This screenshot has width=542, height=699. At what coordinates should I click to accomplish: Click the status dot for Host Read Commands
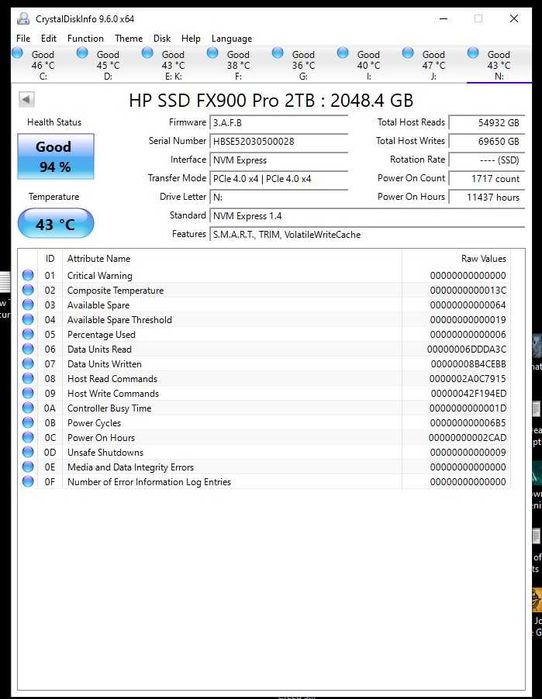pyautogui.click(x=28, y=378)
